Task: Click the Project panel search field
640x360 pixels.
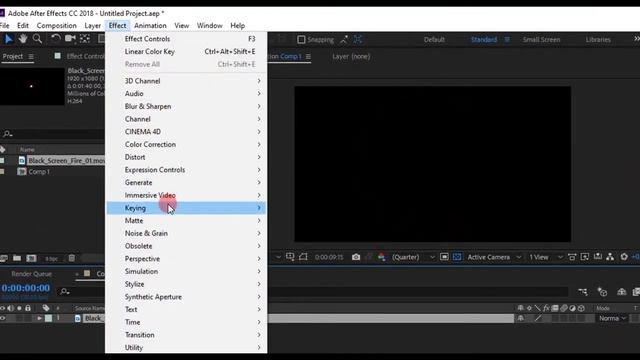Action: [x=53, y=134]
